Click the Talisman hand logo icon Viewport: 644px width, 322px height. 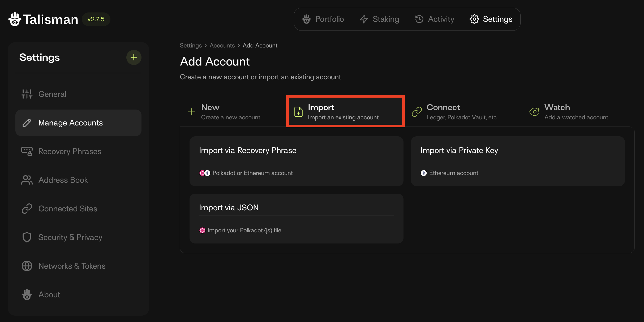15,19
